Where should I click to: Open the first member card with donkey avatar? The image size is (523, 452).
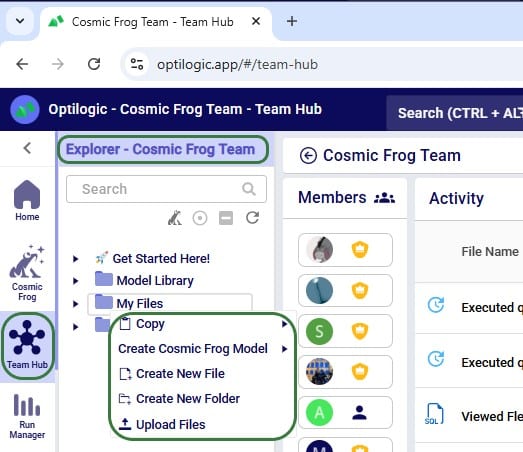[x=345, y=250]
